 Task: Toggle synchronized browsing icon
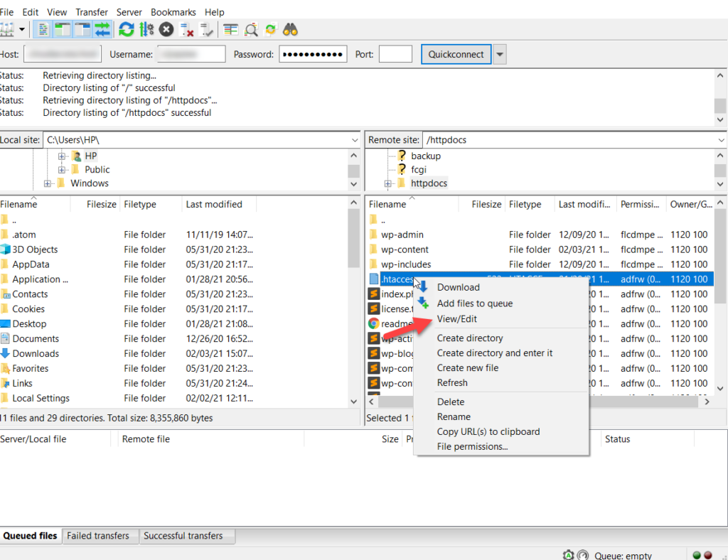(x=271, y=30)
